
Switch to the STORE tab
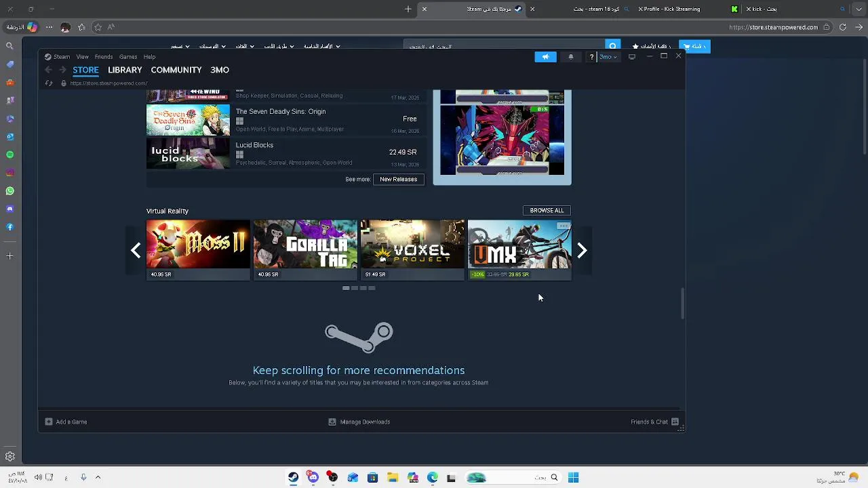(x=85, y=70)
